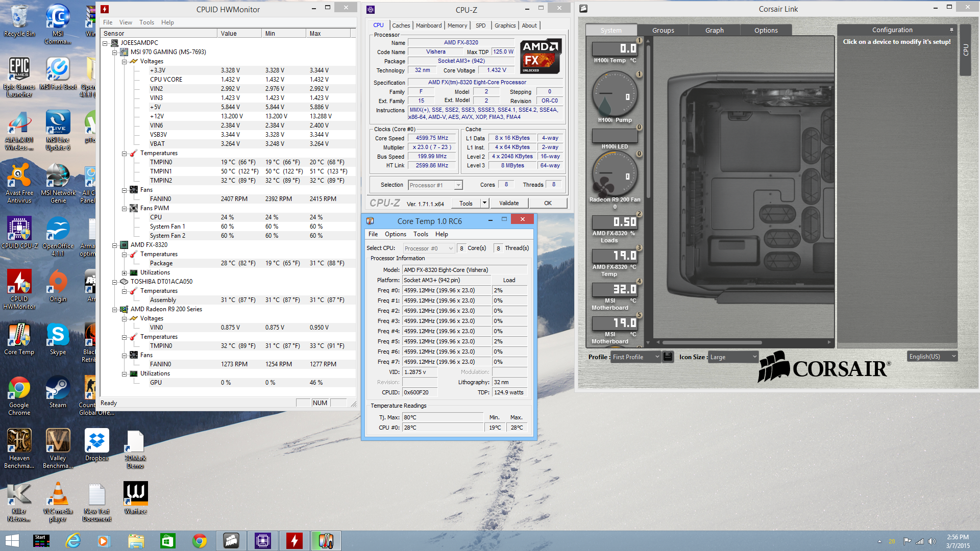Open Valley Benchmark desktop icon

click(58, 448)
